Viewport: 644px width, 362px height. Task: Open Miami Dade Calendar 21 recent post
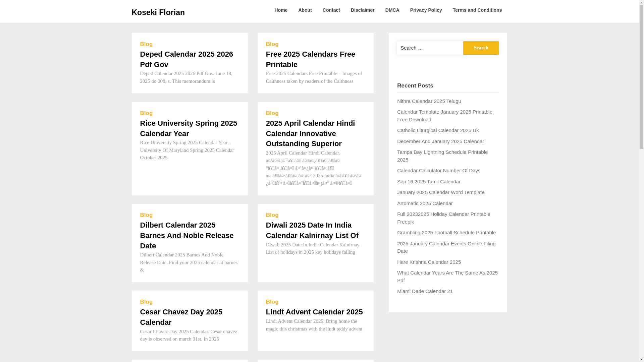(x=425, y=291)
